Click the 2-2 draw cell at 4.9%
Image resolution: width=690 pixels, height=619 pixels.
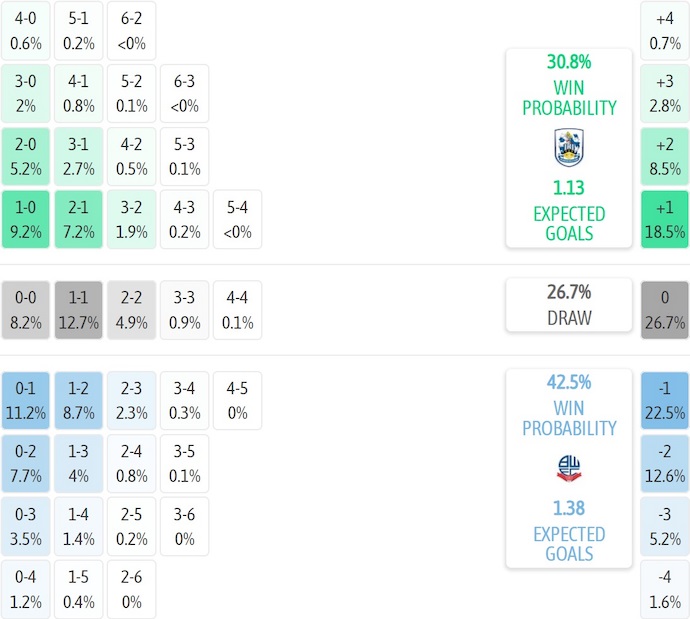(132, 310)
